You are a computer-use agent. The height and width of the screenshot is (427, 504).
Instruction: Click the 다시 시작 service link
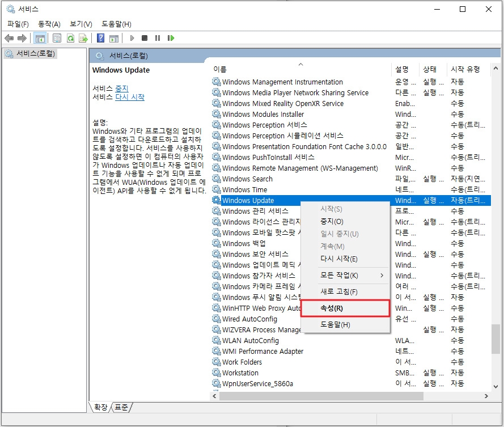point(130,97)
